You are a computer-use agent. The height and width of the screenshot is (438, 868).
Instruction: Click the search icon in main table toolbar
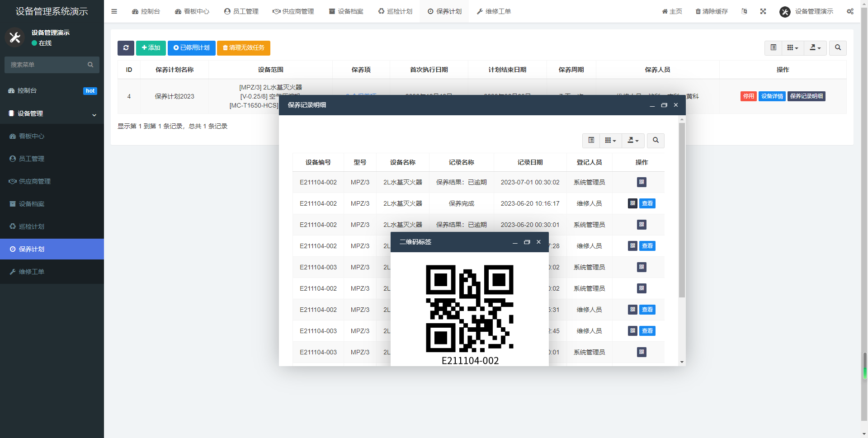point(838,48)
